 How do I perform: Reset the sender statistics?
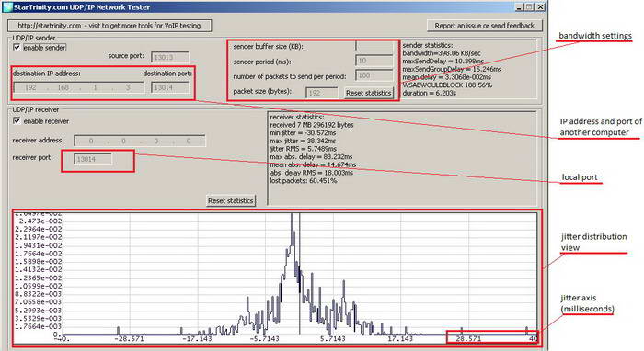368,93
